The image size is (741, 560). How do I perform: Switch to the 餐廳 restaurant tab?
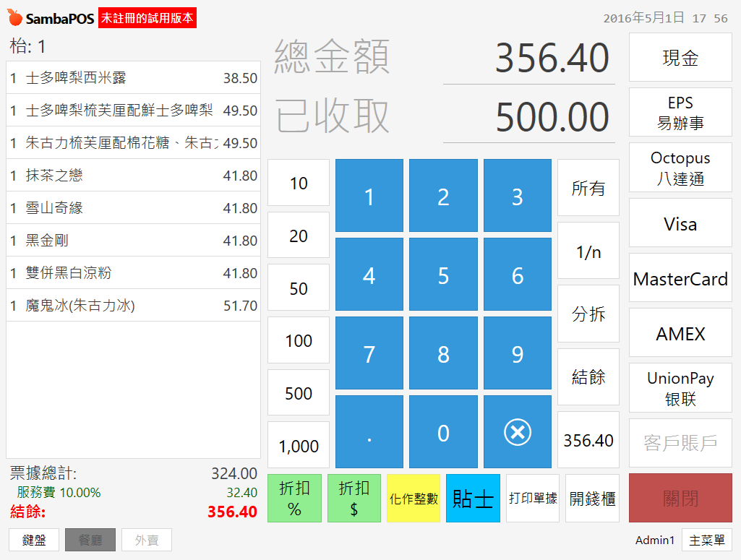90,540
